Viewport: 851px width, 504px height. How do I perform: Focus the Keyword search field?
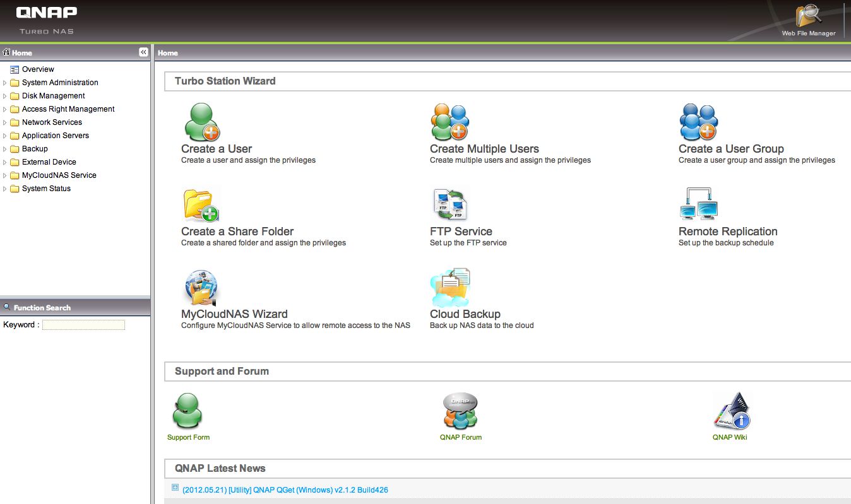pyautogui.click(x=83, y=325)
